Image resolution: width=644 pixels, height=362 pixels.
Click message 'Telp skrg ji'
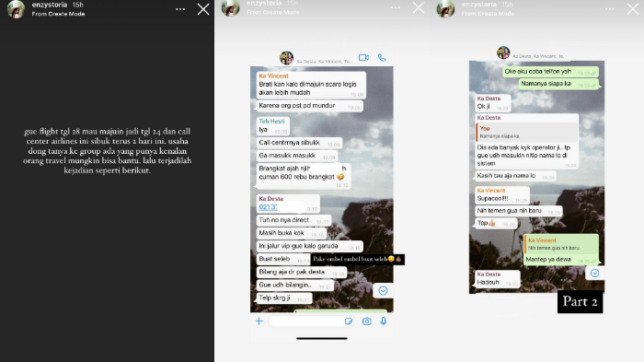click(284, 298)
